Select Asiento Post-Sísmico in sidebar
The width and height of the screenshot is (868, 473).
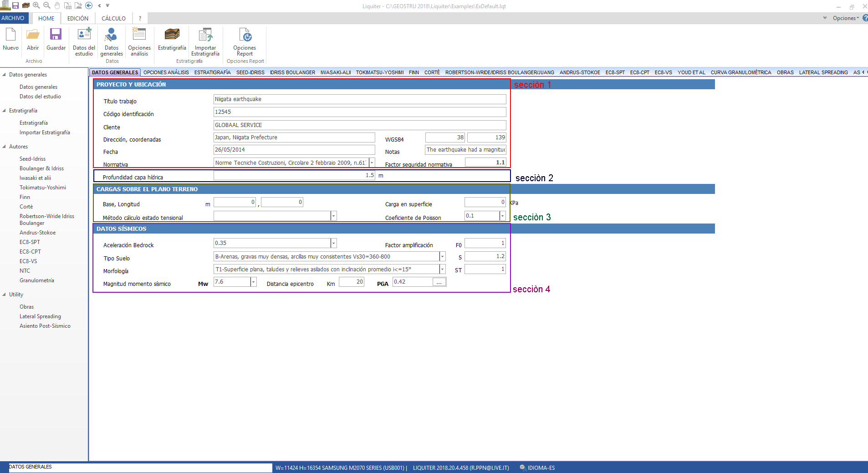point(45,326)
